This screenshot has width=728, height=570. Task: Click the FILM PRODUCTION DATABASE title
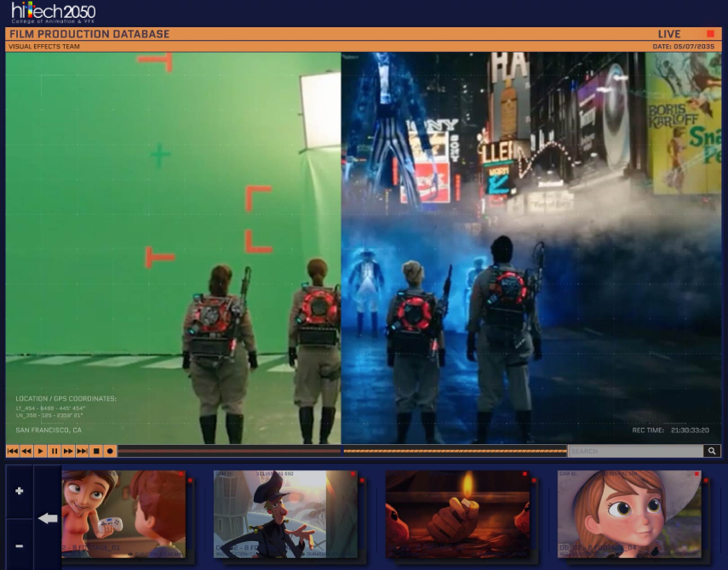[89, 34]
